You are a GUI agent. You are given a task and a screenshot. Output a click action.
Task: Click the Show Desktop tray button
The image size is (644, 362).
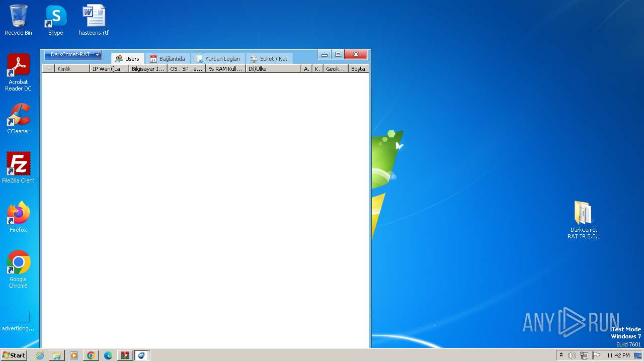coord(638,355)
